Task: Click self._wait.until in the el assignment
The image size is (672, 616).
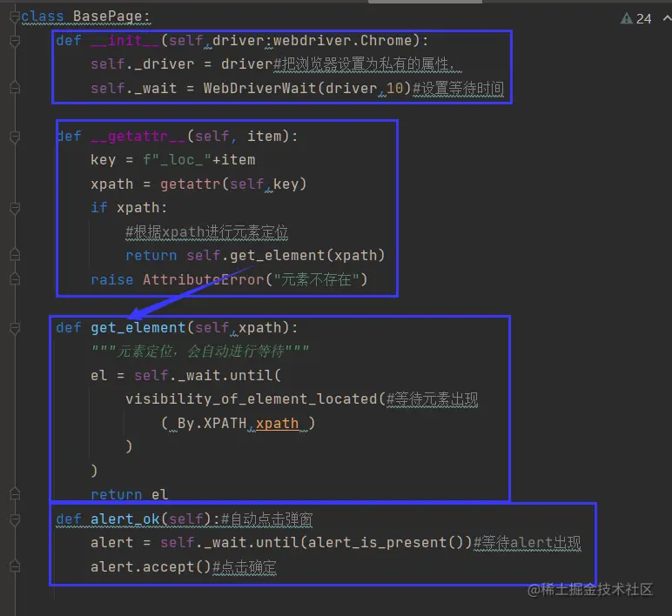Action: tap(203, 376)
